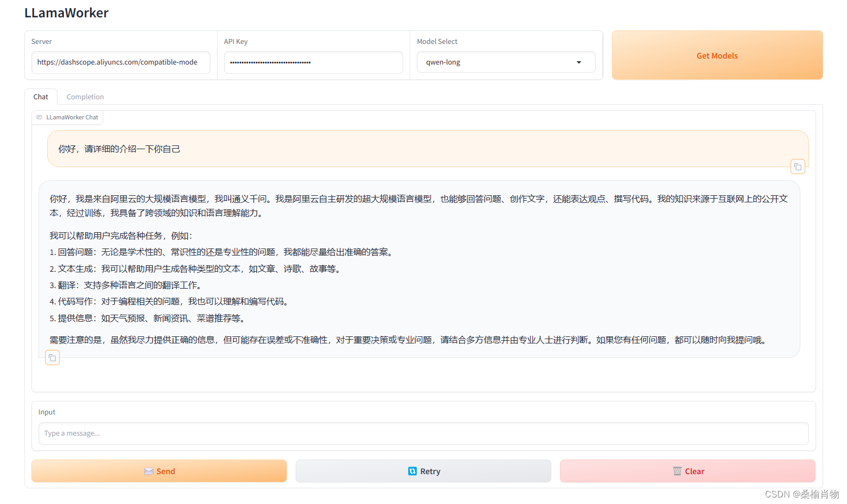847x504 pixels.
Task: Click the line '5. 提供信息' in the reply
Action: click(148, 318)
